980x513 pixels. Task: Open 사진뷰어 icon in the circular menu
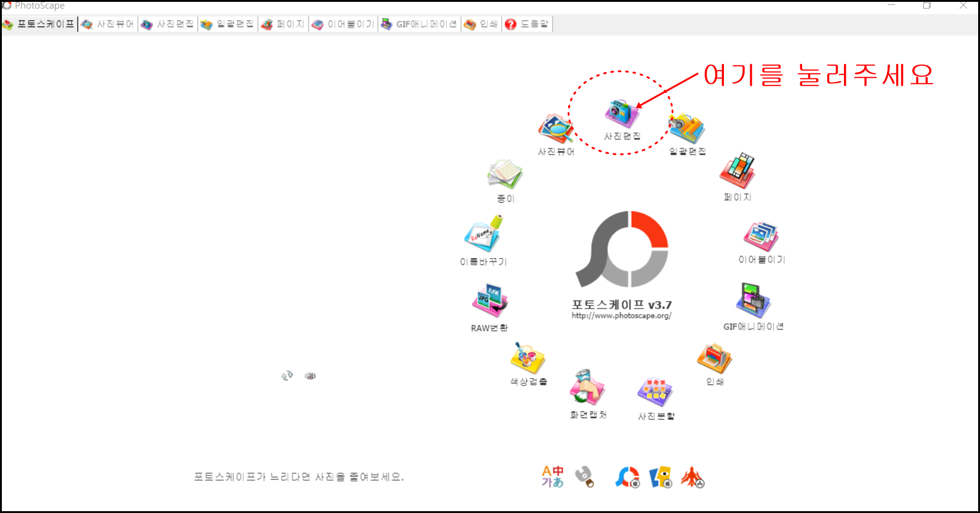click(556, 128)
